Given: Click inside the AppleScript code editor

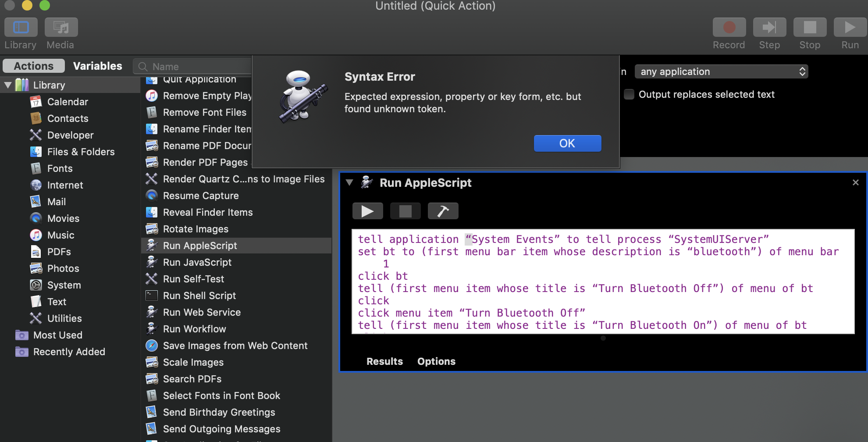Looking at the screenshot, I should click(603, 282).
